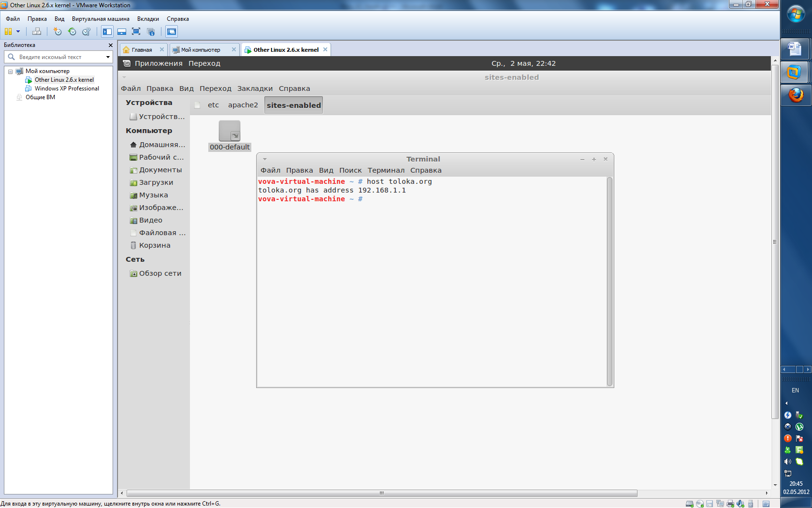The width and height of the screenshot is (812, 508).
Task: Open Terminal Поиск menu
Action: (x=350, y=170)
